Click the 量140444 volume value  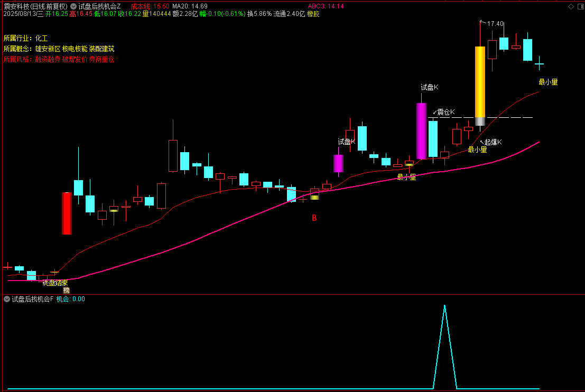[157, 14]
